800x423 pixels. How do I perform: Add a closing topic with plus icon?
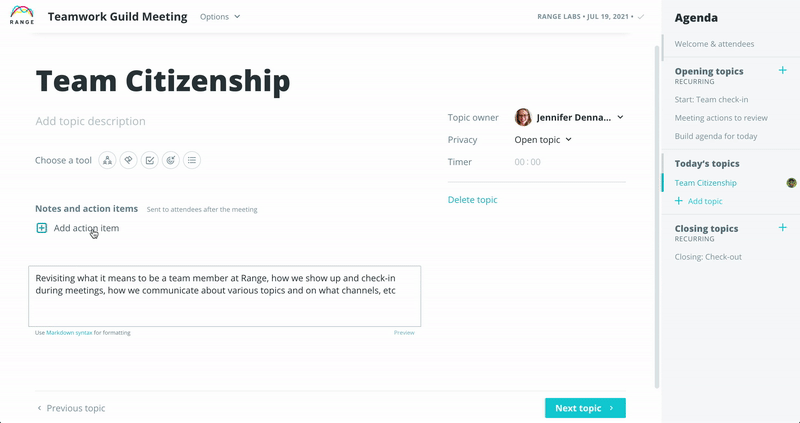783,228
